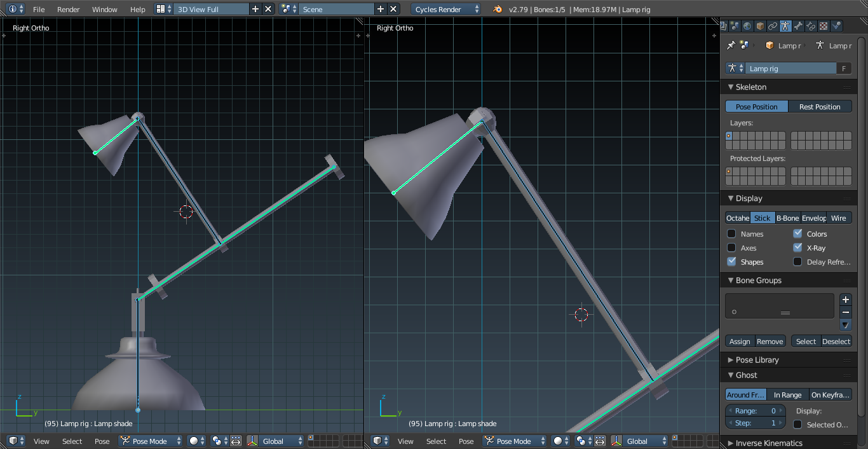This screenshot has height=449, width=868.
Task: Open the Texture checkerboard tab
Action: pos(824,26)
